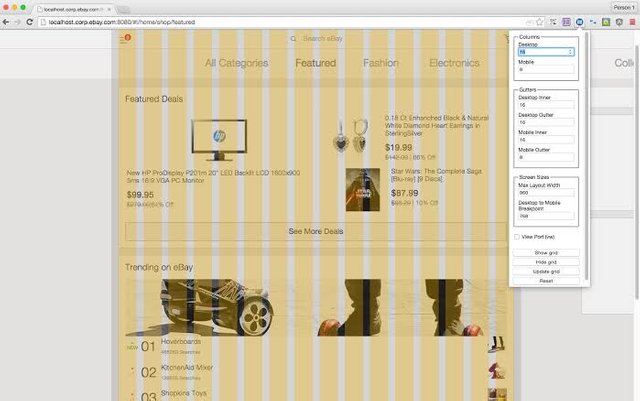Image resolution: width=640 pixels, height=401 pixels.
Task: Click the grid popup vertical scrollbar
Action: click(587, 157)
